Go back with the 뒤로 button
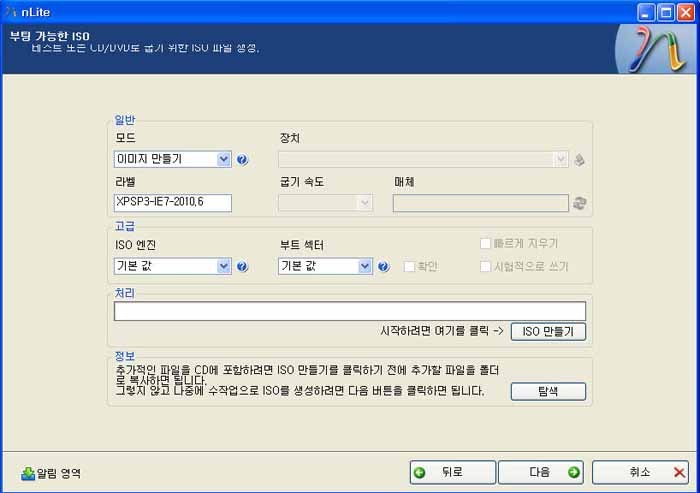The width and height of the screenshot is (700, 493). point(453,472)
